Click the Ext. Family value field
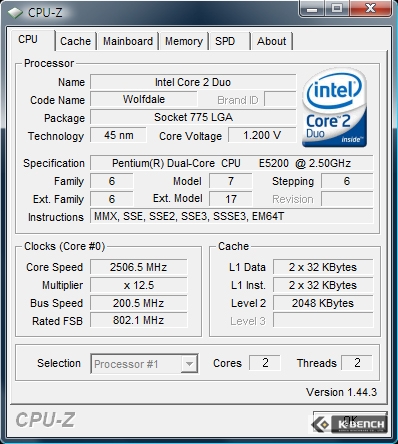The image size is (398, 444). 112,199
